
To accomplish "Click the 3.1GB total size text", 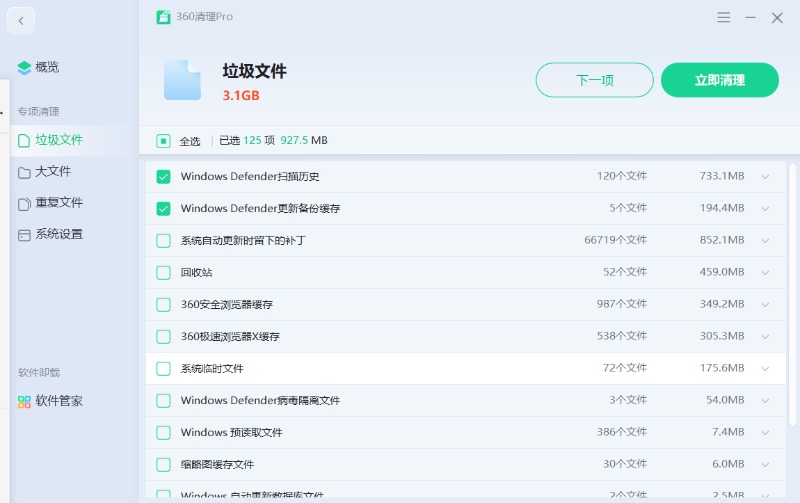I will pos(241,96).
